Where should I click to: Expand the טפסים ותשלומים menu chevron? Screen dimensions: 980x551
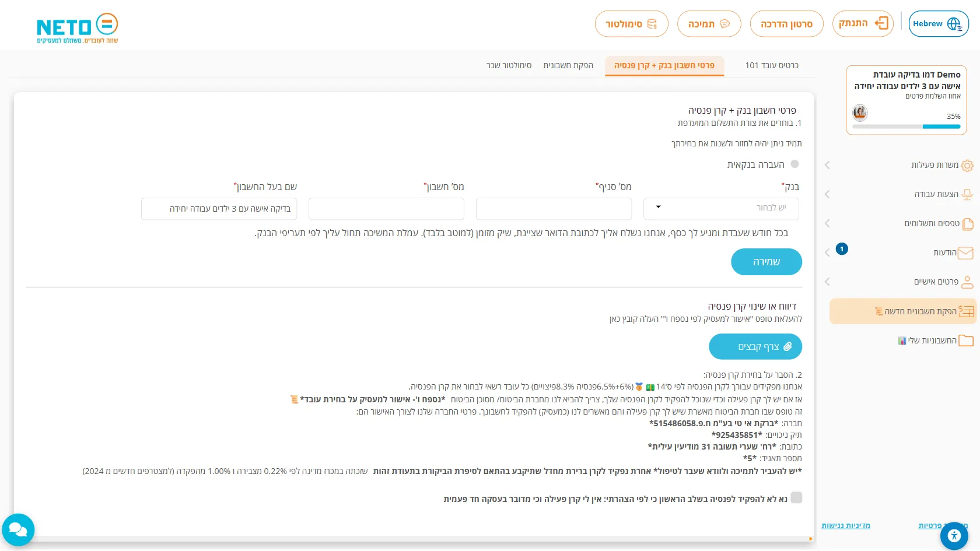827,223
